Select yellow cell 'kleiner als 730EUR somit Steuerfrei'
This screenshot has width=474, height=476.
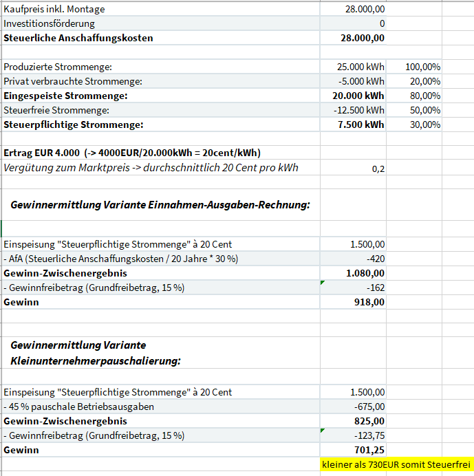click(x=396, y=464)
